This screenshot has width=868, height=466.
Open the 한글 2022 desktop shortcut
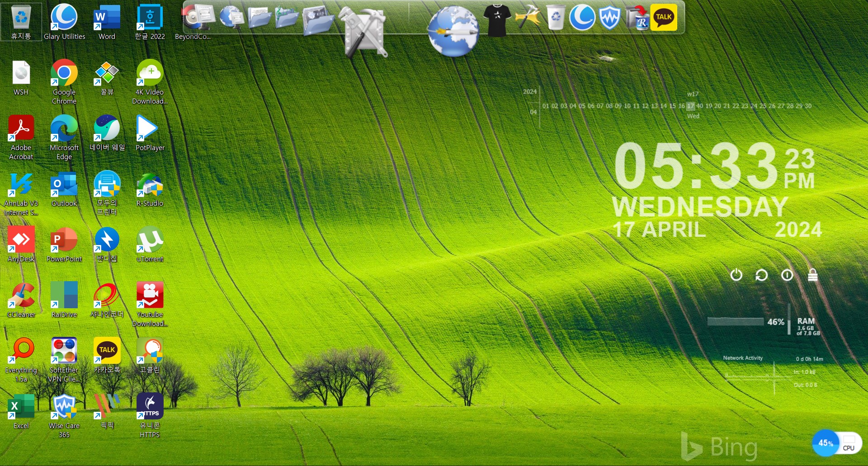(x=150, y=22)
